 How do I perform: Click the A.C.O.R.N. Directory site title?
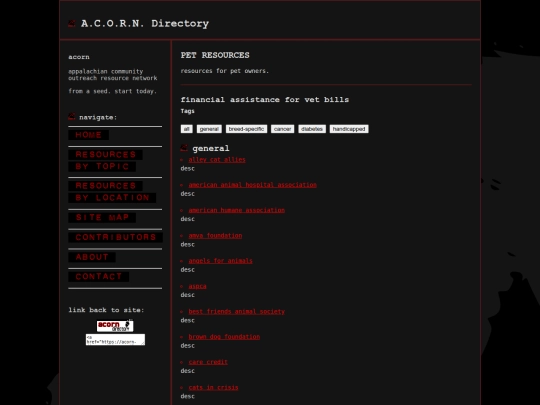click(x=145, y=23)
